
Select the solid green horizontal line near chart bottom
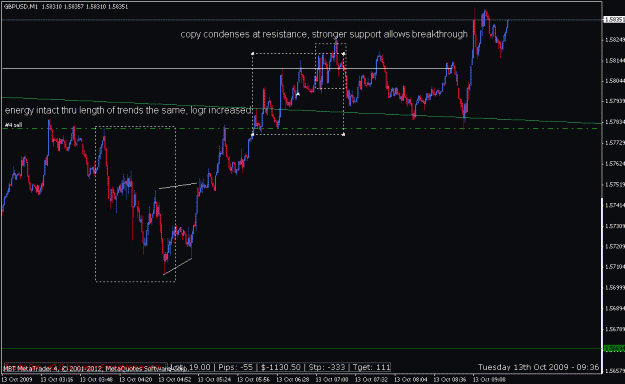tap(302, 349)
